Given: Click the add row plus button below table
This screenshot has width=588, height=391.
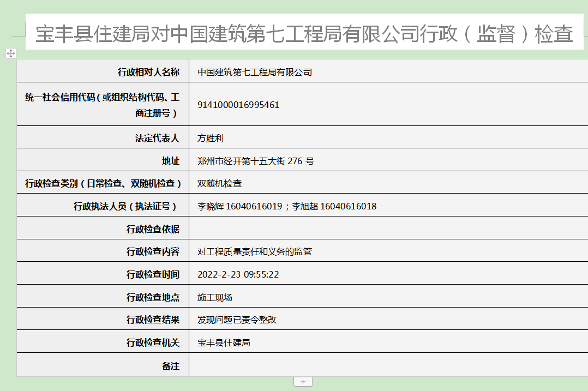Looking at the screenshot, I should click(303, 382).
